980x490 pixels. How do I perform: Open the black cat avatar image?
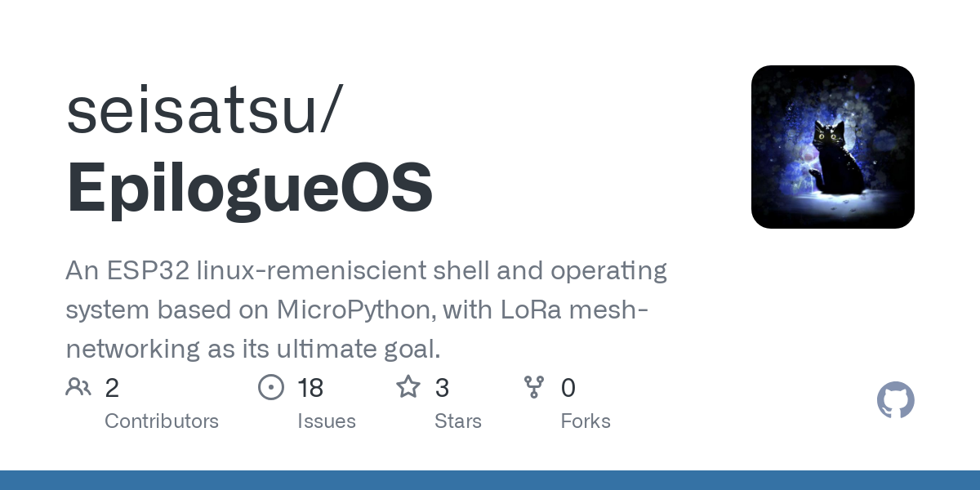tap(832, 147)
